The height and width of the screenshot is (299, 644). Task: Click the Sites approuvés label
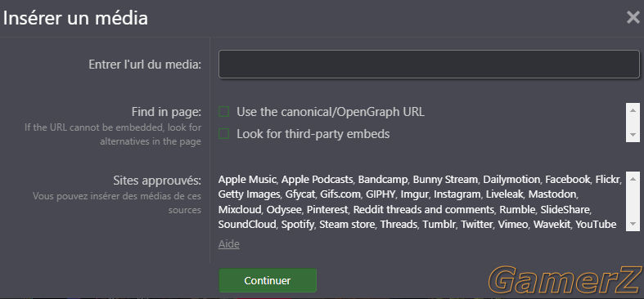[x=157, y=181]
